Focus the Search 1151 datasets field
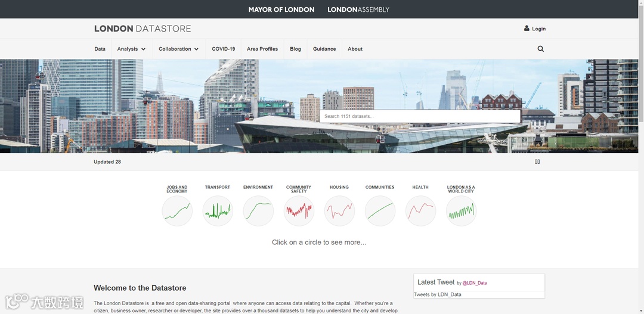Screen dimensions: 644x314 pos(420,116)
